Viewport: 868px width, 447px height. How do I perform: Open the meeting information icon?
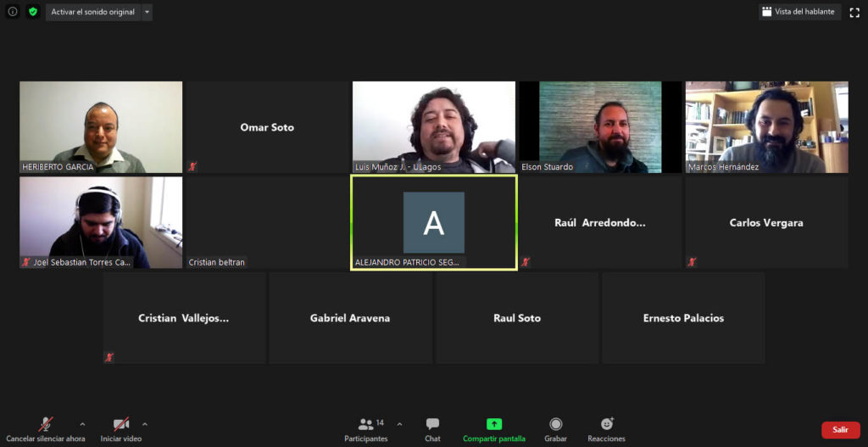pos(13,12)
